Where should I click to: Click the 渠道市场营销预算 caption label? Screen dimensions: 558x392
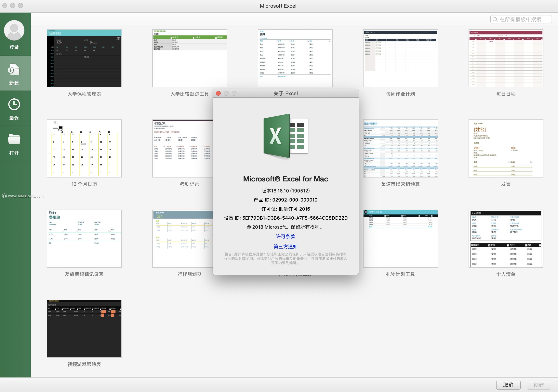pyautogui.click(x=401, y=184)
